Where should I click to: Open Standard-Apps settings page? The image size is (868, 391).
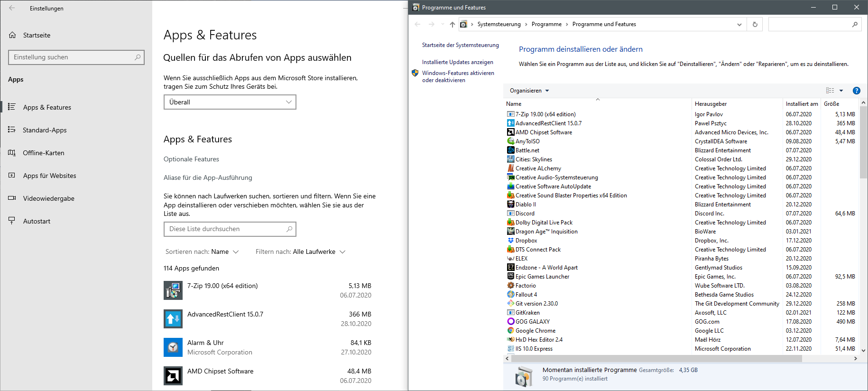coord(45,130)
